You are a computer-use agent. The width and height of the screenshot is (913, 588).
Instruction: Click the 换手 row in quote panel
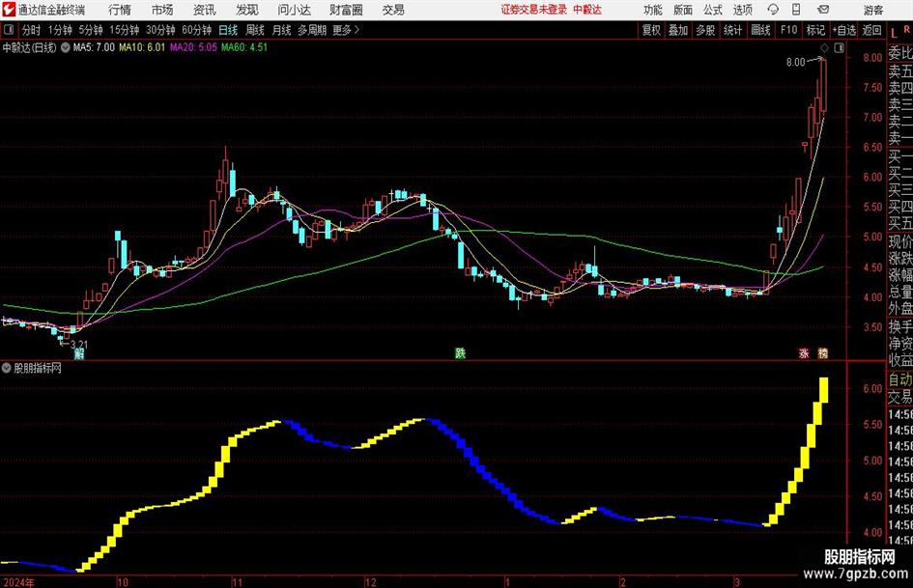900,326
